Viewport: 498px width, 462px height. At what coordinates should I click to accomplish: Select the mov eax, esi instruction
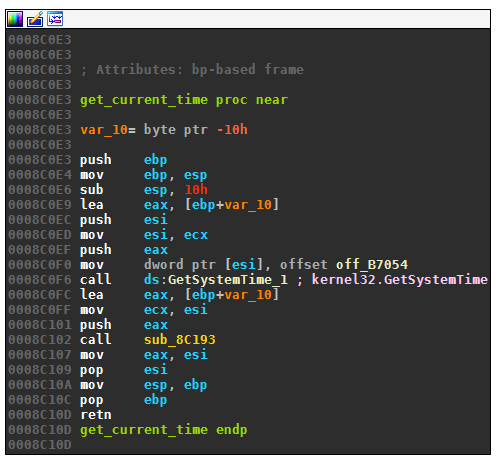[x=144, y=355]
